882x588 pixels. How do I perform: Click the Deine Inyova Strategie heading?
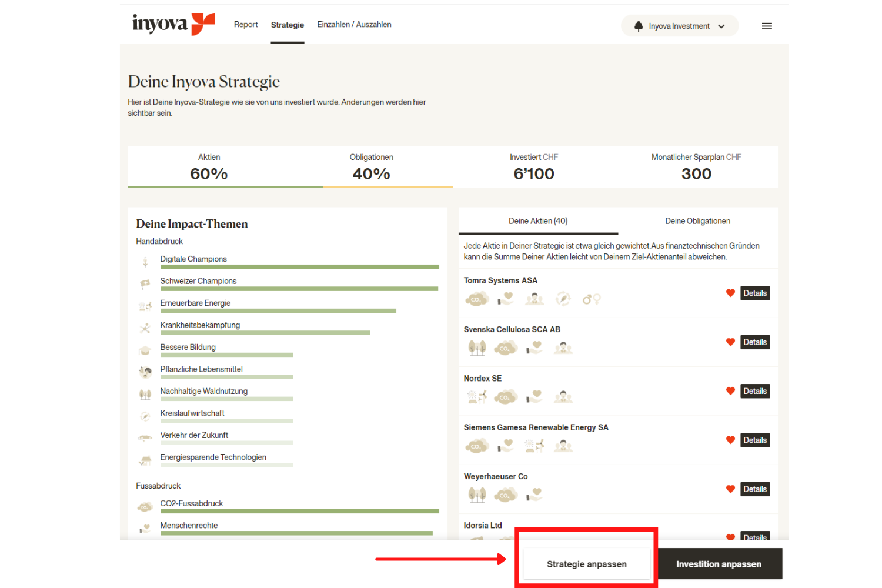[204, 82]
